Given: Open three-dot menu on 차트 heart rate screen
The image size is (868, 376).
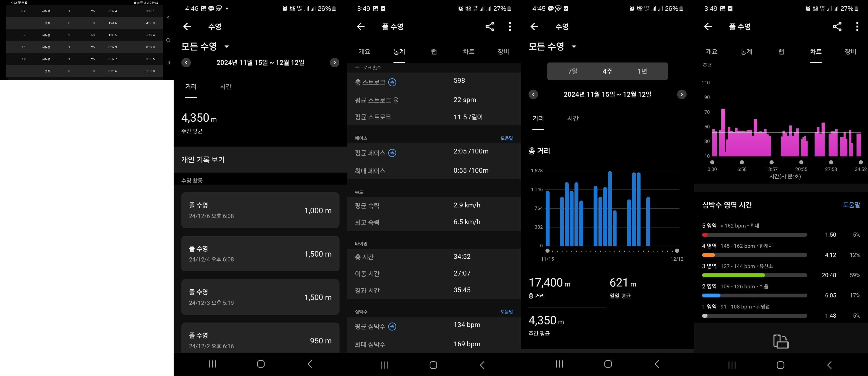Looking at the screenshot, I should [857, 27].
